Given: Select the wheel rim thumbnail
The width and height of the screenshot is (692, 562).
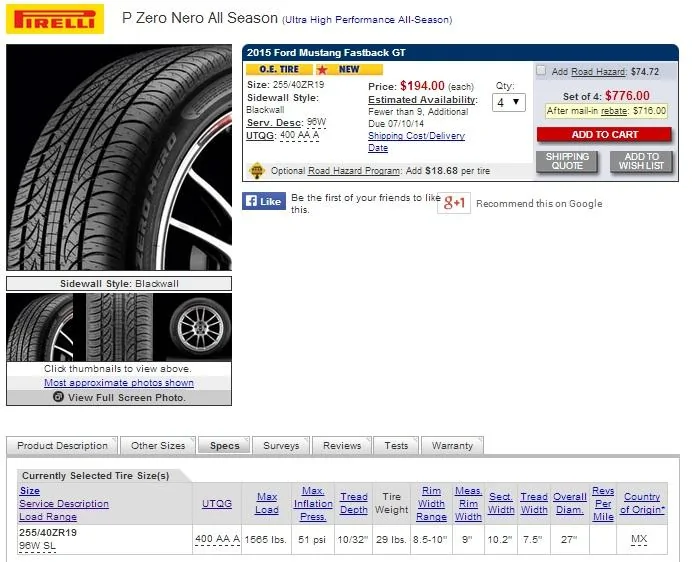Looking at the screenshot, I should [x=199, y=327].
